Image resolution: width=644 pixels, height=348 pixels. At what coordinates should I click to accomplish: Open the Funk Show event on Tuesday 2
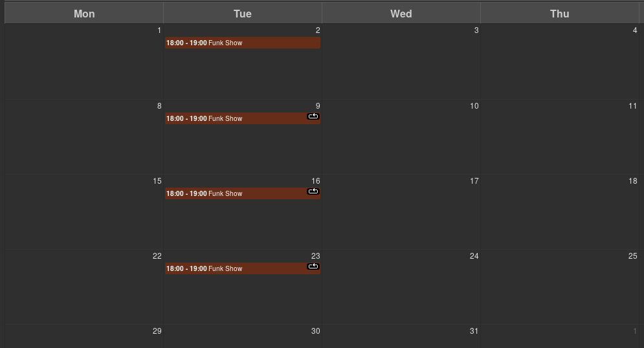point(243,43)
